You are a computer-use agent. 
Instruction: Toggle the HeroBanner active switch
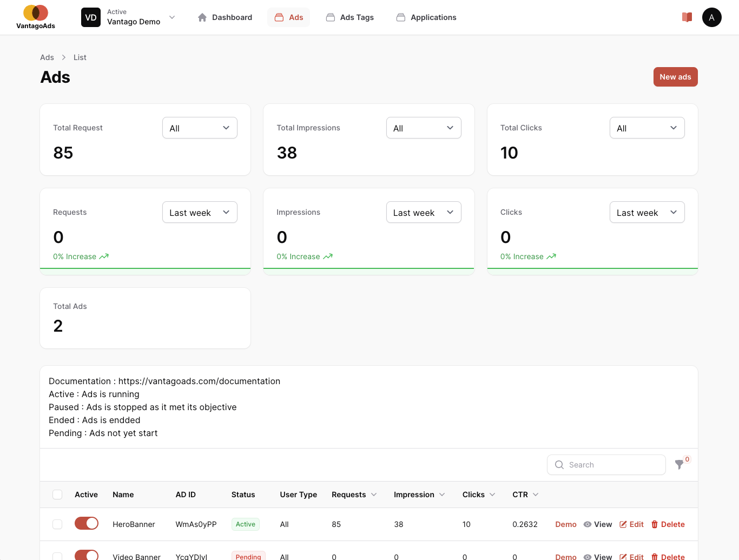(87, 523)
